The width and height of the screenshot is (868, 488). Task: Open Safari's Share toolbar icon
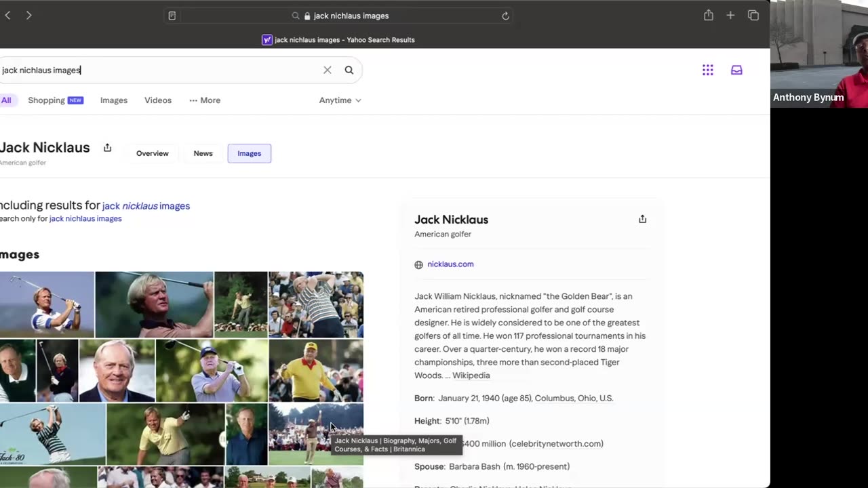[709, 15]
